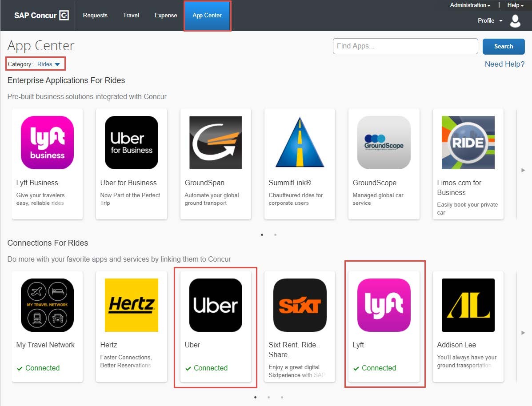Click Connected status under Uber
Image resolution: width=532 pixels, height=406 pixels.
[x=207, y=368]
